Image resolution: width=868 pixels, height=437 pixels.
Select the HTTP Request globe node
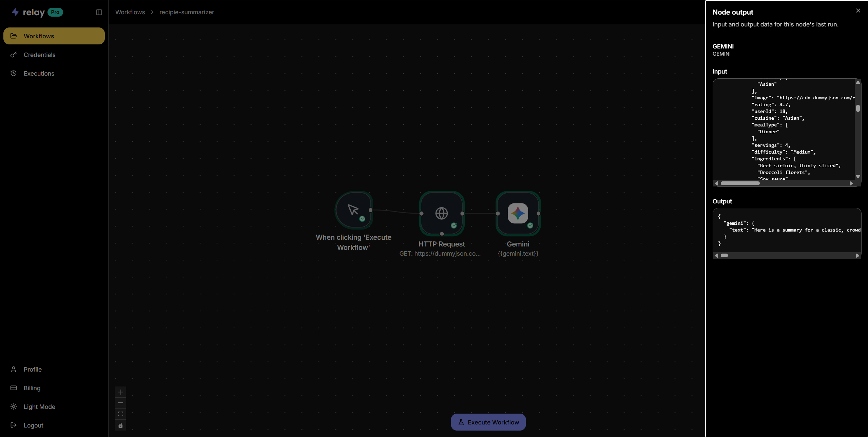442,214
